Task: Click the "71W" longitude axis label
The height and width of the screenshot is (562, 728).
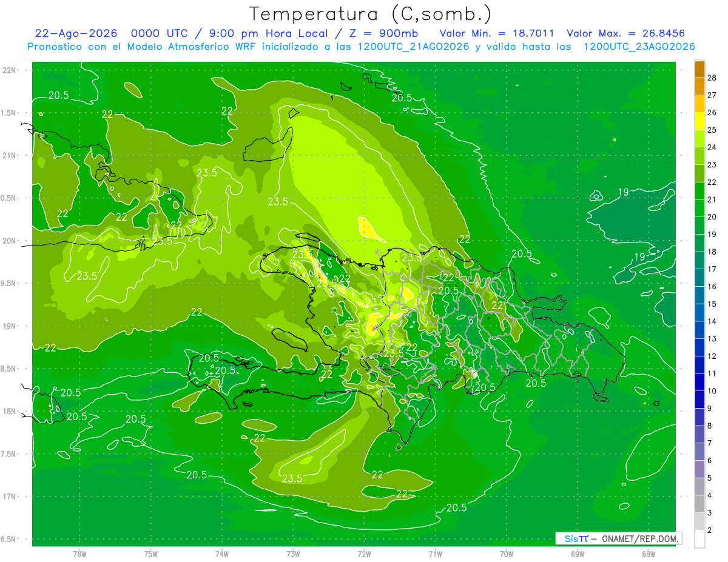Action: coord(435,554)
